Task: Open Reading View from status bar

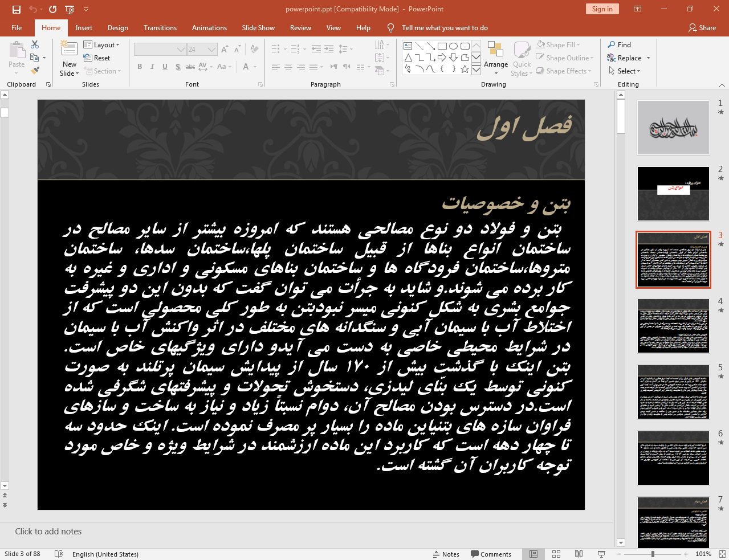Action: coord(579,554)
